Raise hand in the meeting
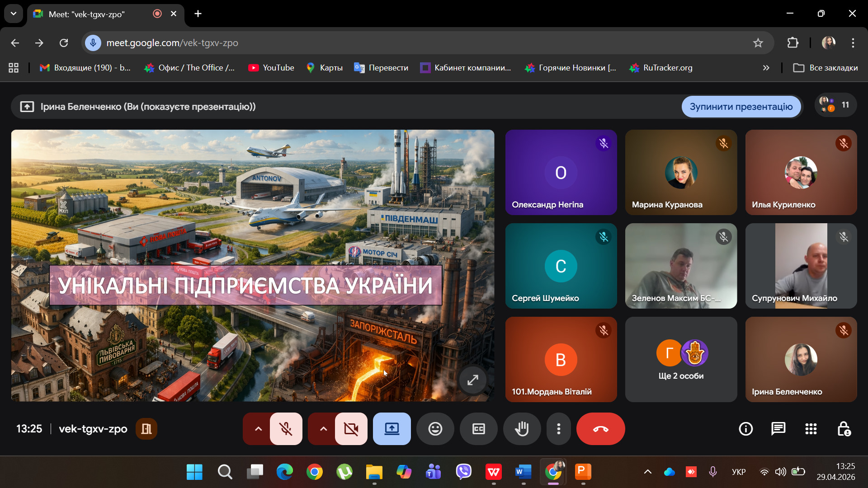 (522, 429)
